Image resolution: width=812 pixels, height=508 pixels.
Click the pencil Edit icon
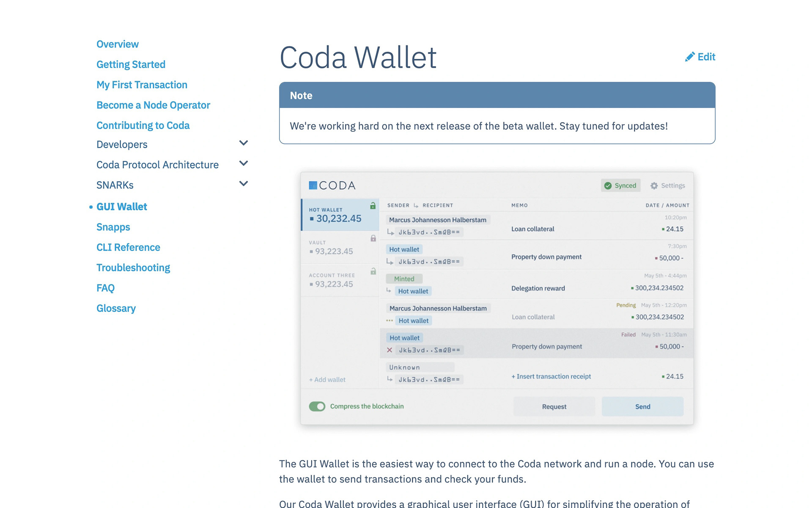point(690,57)
